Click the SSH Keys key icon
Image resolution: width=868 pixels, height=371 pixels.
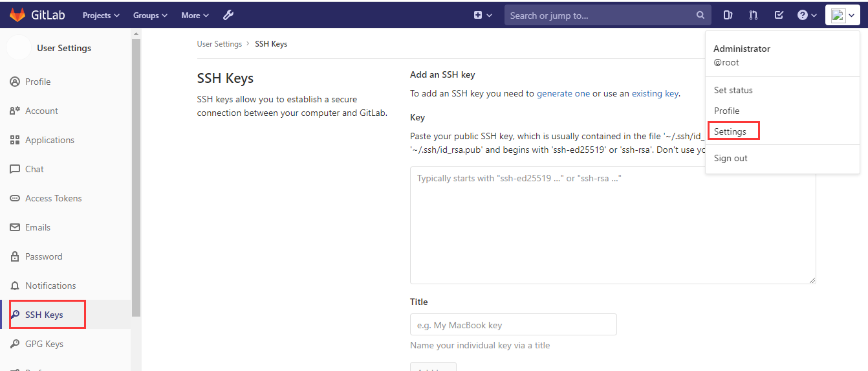click(15, 315)
